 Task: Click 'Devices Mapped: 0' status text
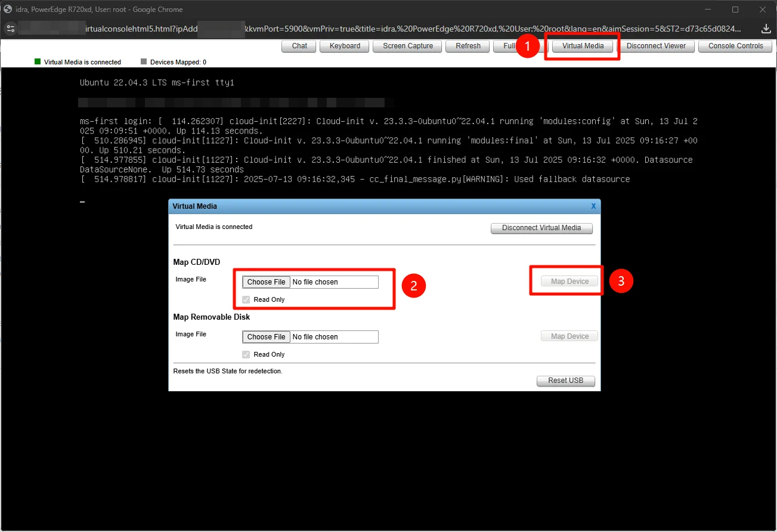coord(178,62)
